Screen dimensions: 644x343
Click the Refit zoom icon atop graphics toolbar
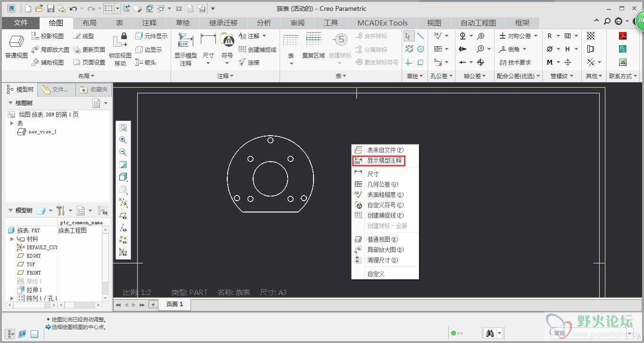point(123,128)
